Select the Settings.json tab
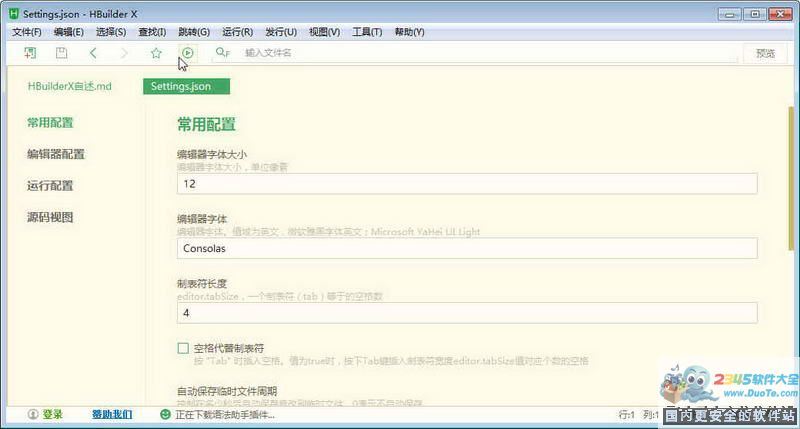 tap(186, 86)
